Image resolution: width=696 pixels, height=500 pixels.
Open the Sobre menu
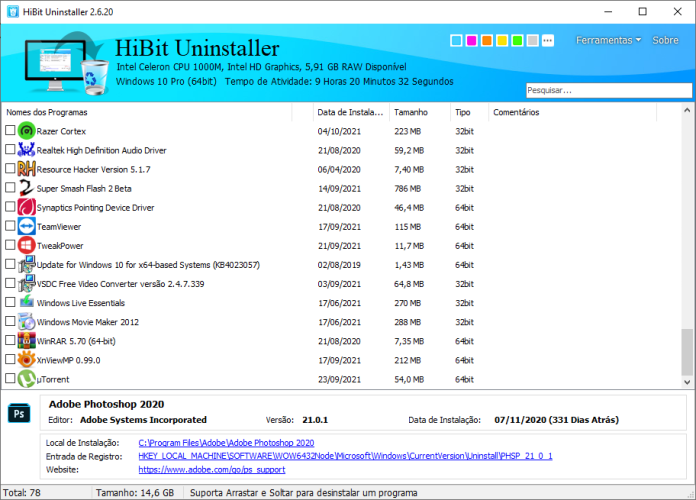(x=665, y=40)
